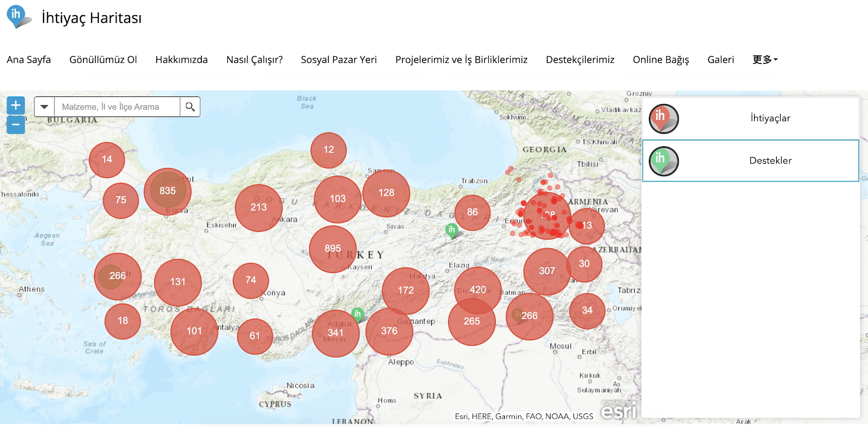The height and width of the screenshot is (427, 868).
Task: Open the Esri logo on the map
Action: (x=618, y=411)
